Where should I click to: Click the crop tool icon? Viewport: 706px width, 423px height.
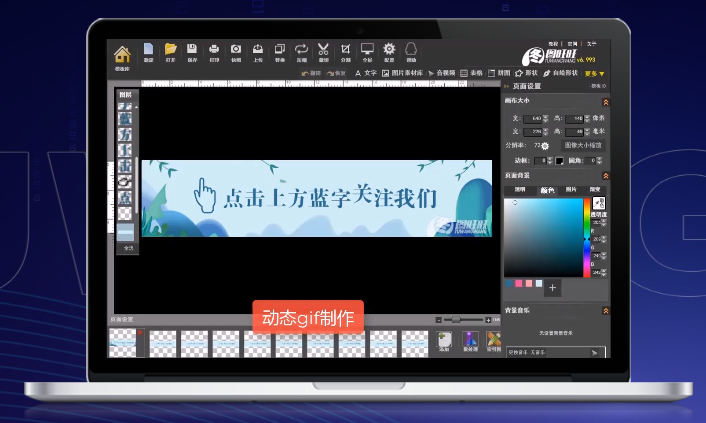tap(345, 49)
